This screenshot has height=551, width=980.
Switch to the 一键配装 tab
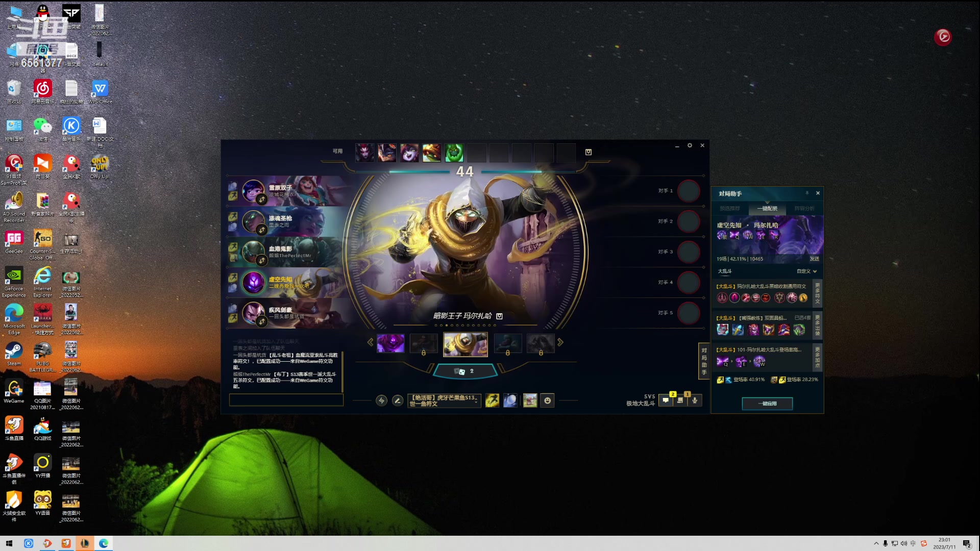(x=767, y=209)
